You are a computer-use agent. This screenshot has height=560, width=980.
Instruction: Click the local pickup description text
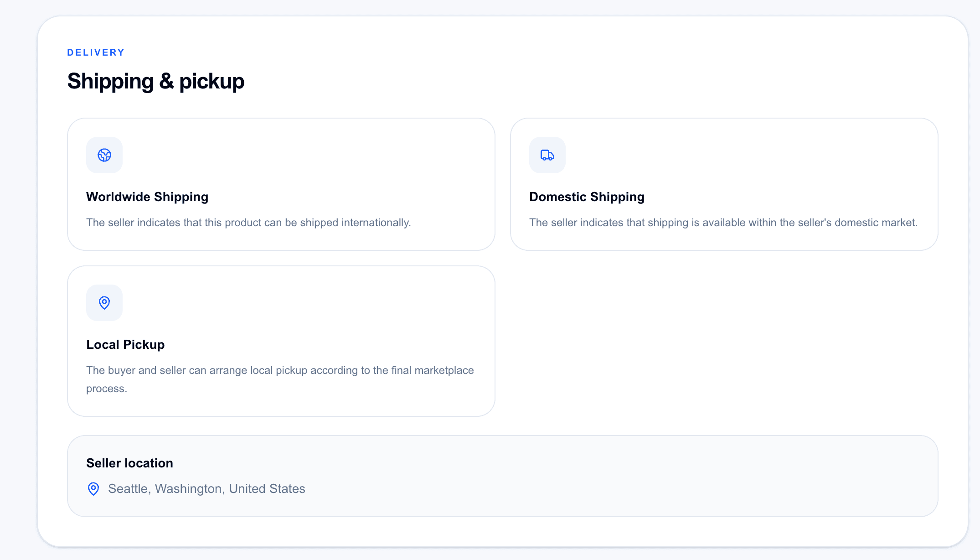[280, 379]
